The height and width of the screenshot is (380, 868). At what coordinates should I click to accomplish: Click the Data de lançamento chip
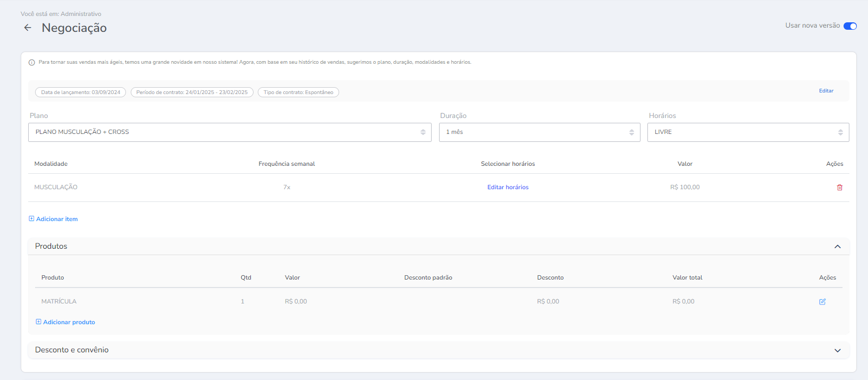81,92
